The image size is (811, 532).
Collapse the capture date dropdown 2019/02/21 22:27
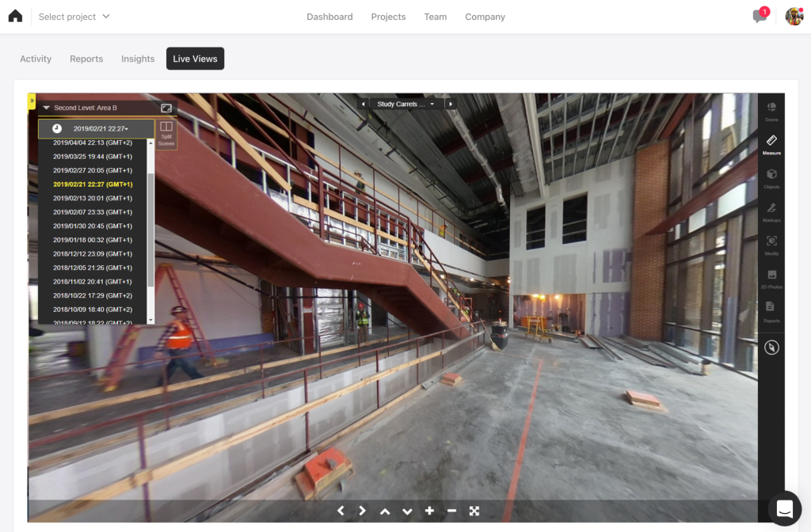[x=96, y=128]
